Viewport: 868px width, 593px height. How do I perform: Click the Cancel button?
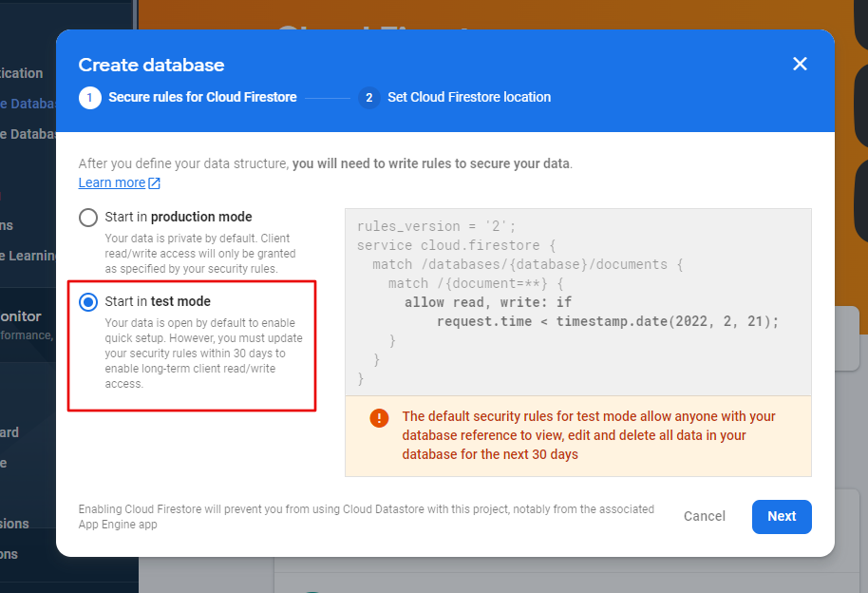[704, 516]
